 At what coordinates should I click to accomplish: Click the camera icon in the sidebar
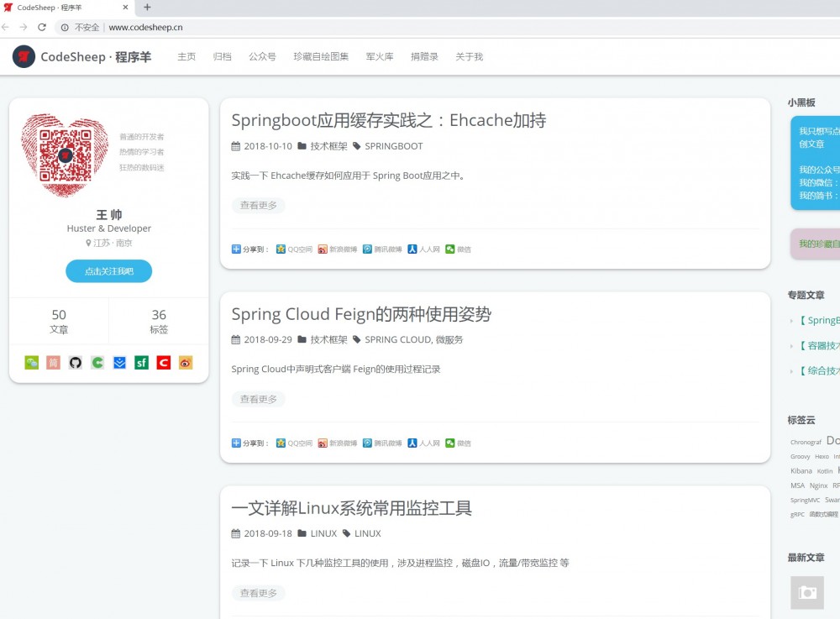click(x=807, y=592)
